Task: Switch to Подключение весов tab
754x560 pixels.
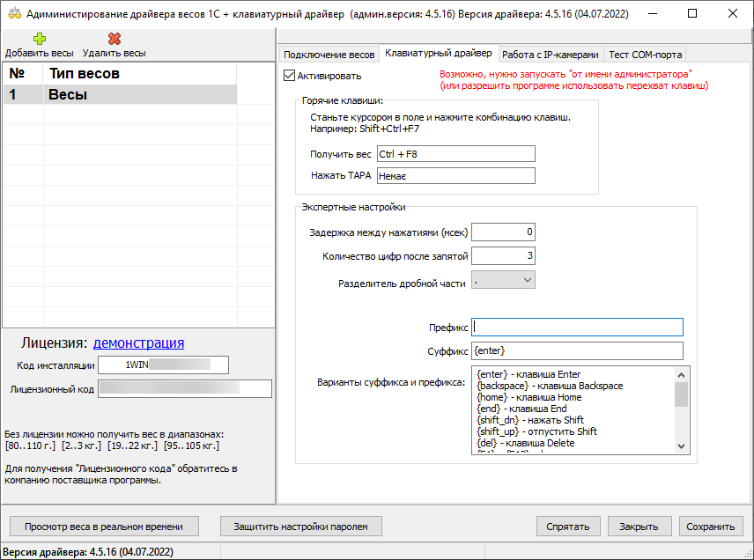Action: [329, 55]
